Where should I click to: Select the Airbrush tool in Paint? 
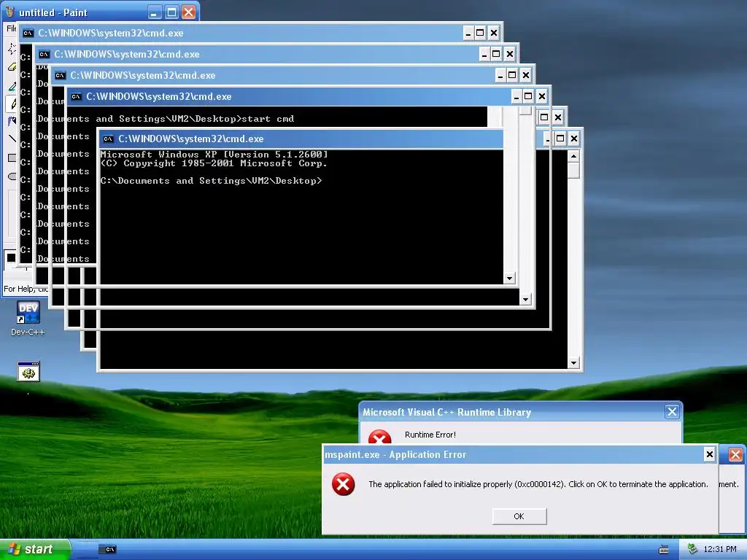coord(12,121)
